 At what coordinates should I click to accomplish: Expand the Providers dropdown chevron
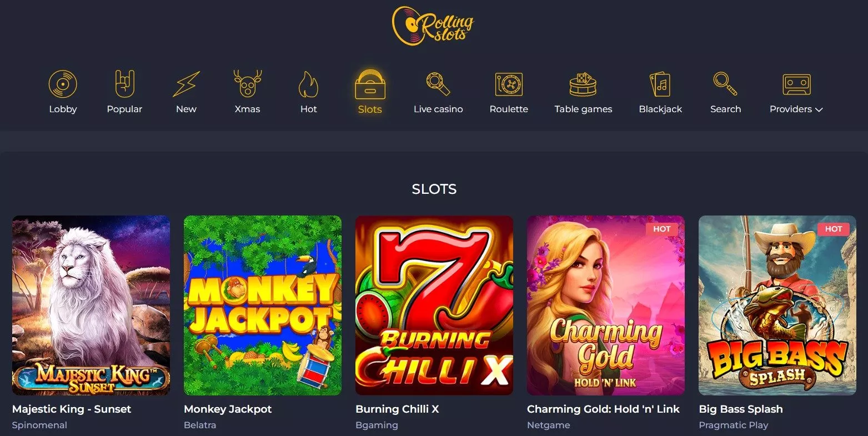[x=819, y=110]
